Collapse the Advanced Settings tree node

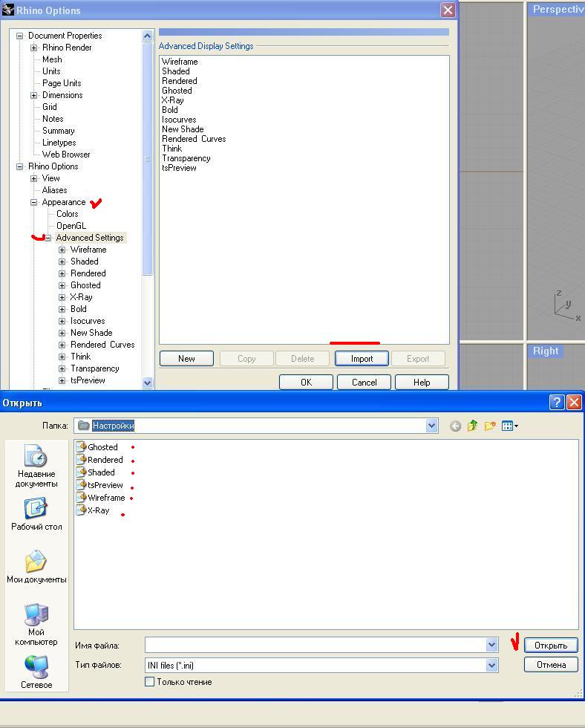pyautogui.click(x=48, y=238)
